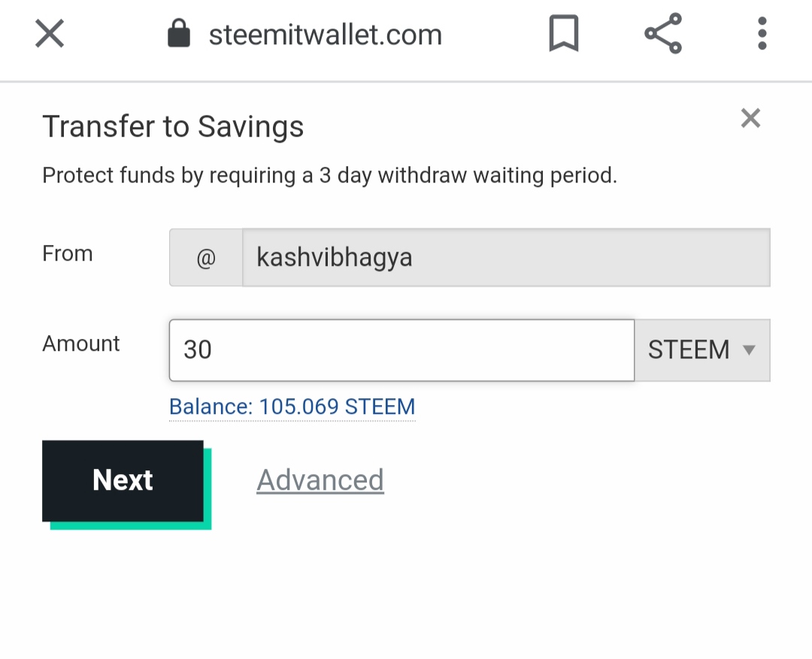
Task: Open the STEEM currency selector
Action: click(x=702, y=350)
